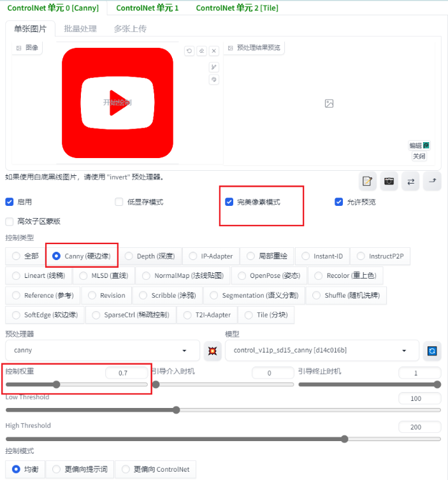
Task: Select the SoftEdge (软边缘) control type
Action: (x=45, y=315)
